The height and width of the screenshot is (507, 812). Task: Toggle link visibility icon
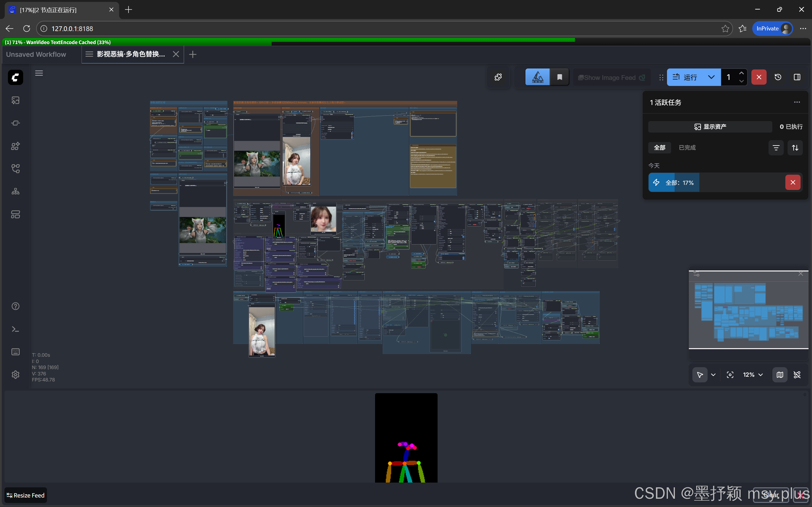(797, 375)
